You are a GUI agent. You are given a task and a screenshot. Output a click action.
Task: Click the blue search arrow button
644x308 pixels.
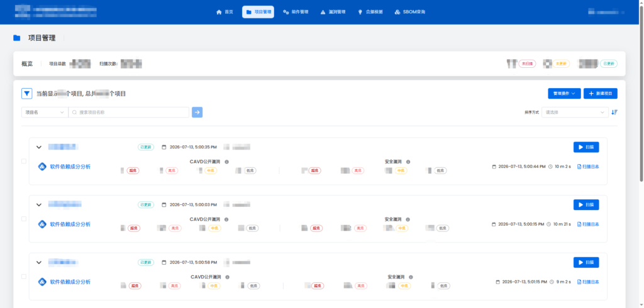coord(197,112)
